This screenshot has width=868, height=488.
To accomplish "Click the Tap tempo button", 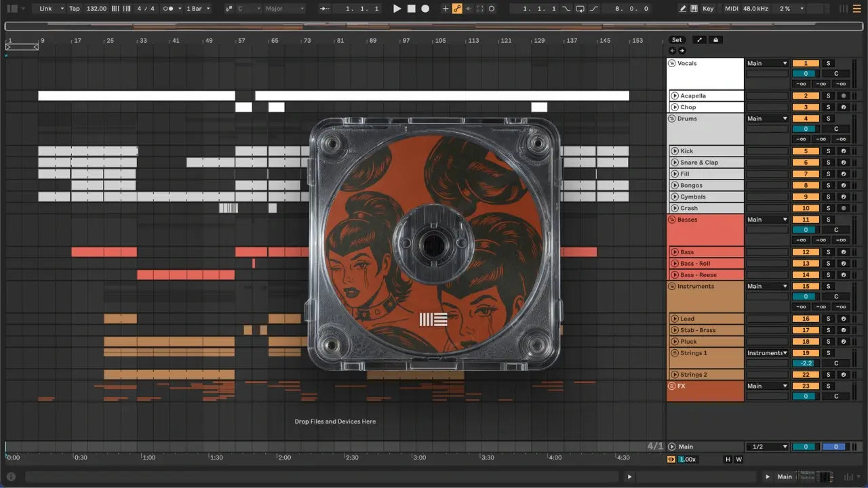I will [x=74, y=9].
